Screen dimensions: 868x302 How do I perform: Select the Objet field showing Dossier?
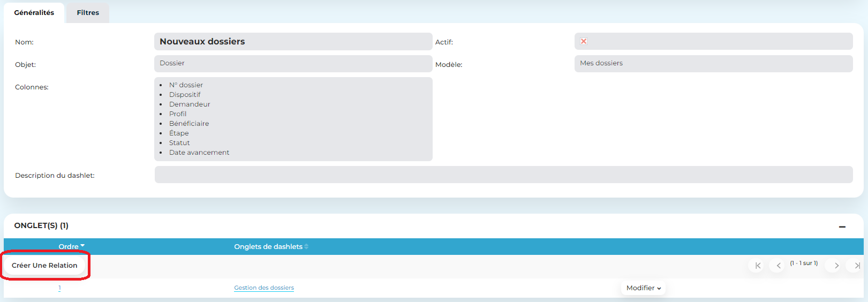click(x=293, y=63)
